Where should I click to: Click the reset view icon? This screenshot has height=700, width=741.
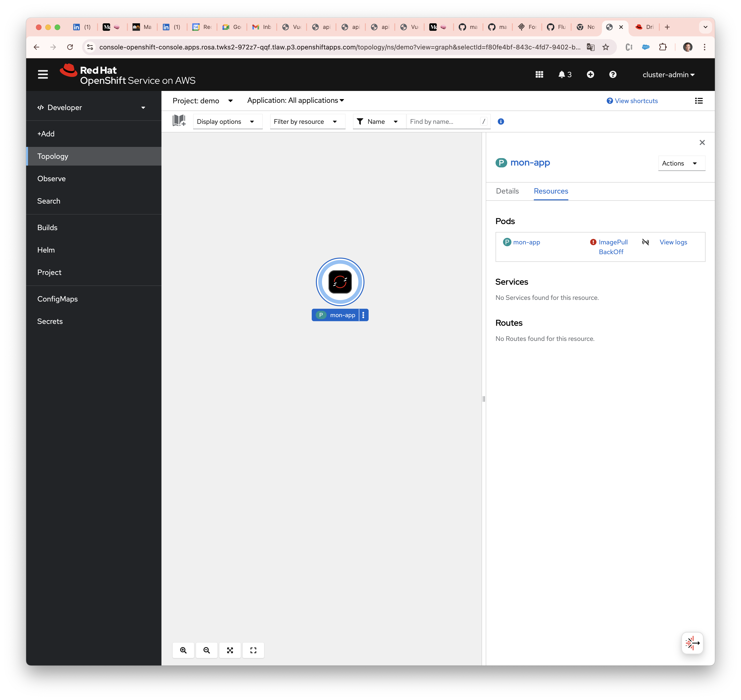[253, 650]
